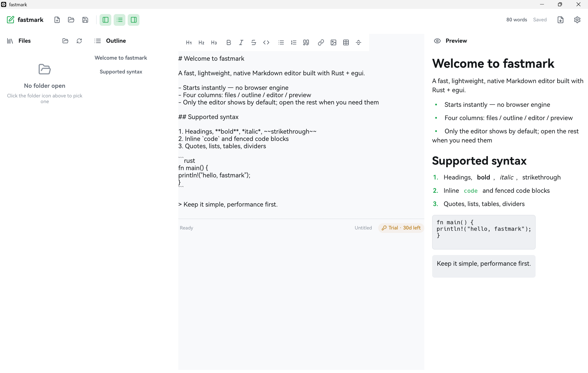This screenshot has width=588, height=373.
Task: Click the Trial 30d left badge
Action: point(401,228)
